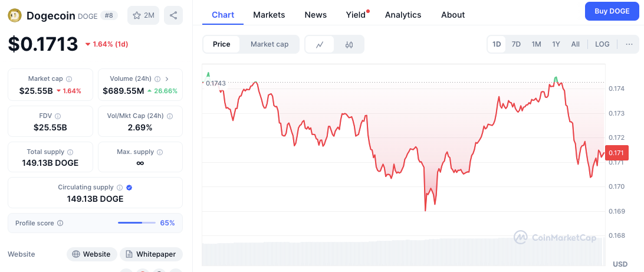
Task: Toggle LOG scale on the chart
Action: (x=602, y=44)
